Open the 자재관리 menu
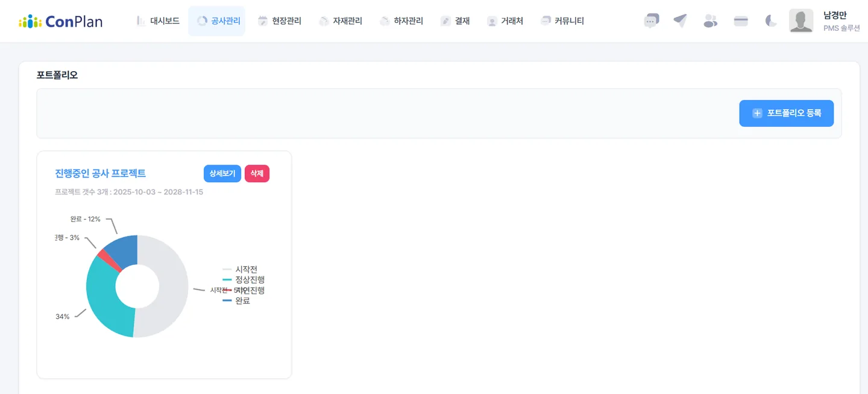868x394 pixels. pyautogui.click(x=341, y=21)
